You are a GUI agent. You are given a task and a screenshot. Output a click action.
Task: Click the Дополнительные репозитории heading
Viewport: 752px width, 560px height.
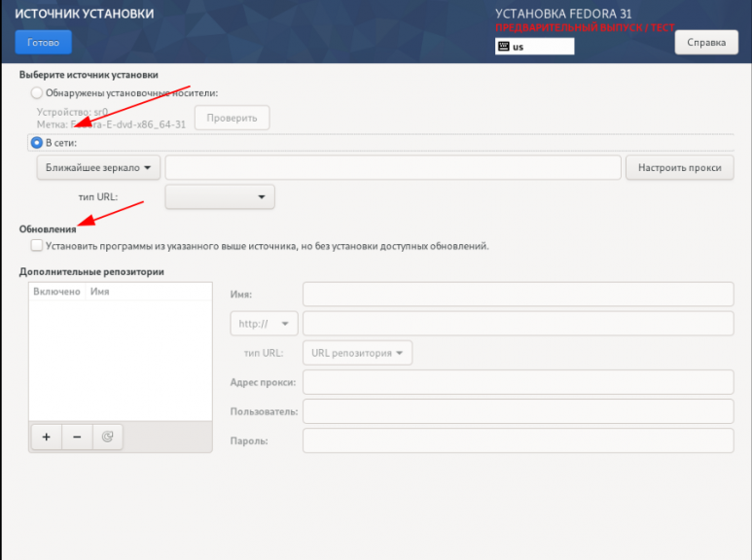pos(91,272)
